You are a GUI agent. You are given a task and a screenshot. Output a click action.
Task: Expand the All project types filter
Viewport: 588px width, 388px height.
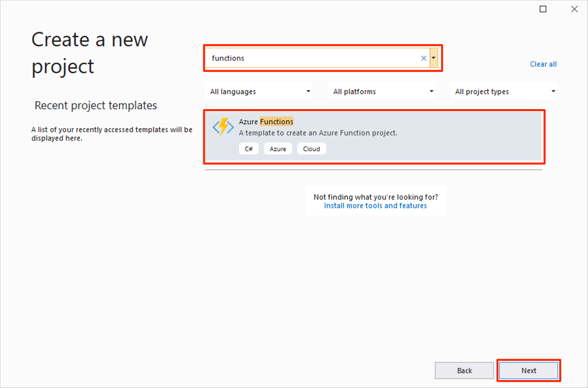(x=504, y=91)
